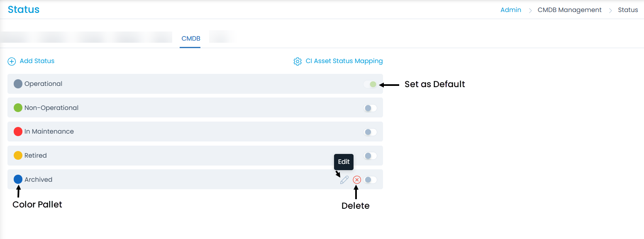
Task: Click the gray color swatch for Operational
Action: [18, 84]
